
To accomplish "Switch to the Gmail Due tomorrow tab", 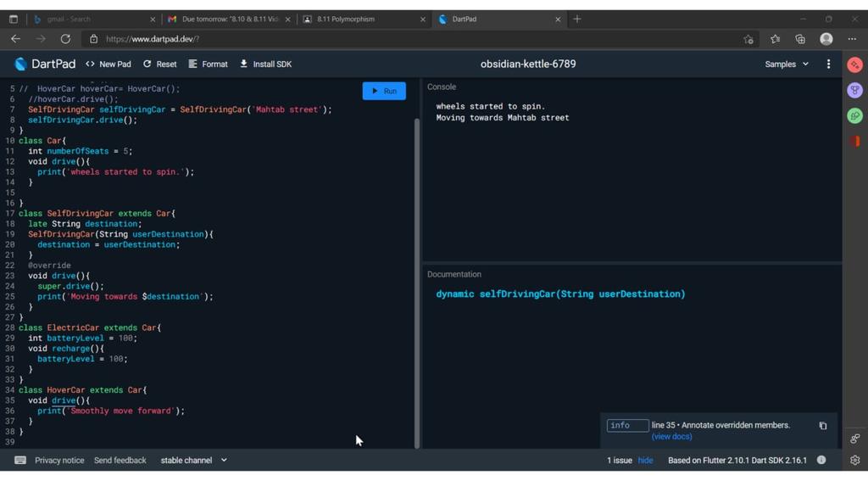I will (x=229, y=19).
